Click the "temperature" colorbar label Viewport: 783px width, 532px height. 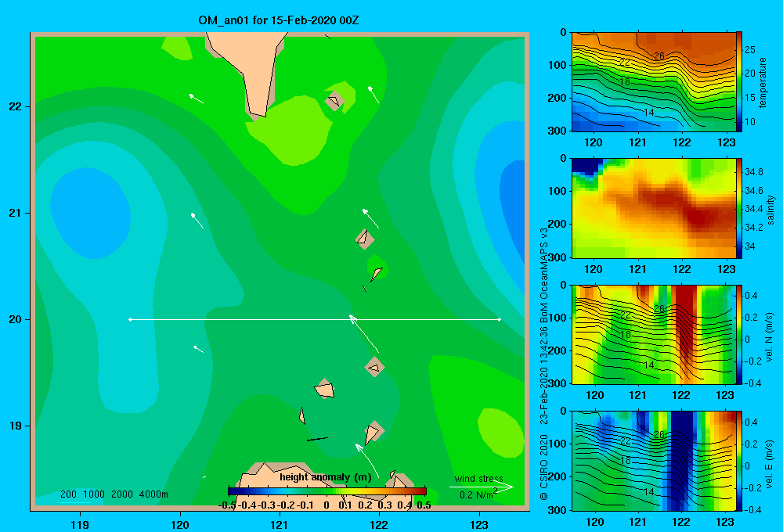(x=763, y=82)
